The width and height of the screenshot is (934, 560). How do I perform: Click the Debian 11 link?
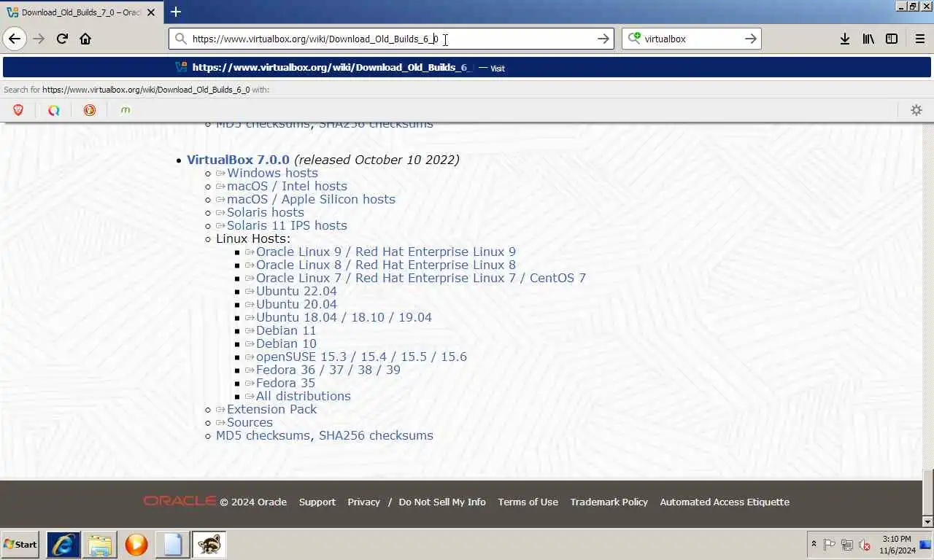[x=286, y=330]
